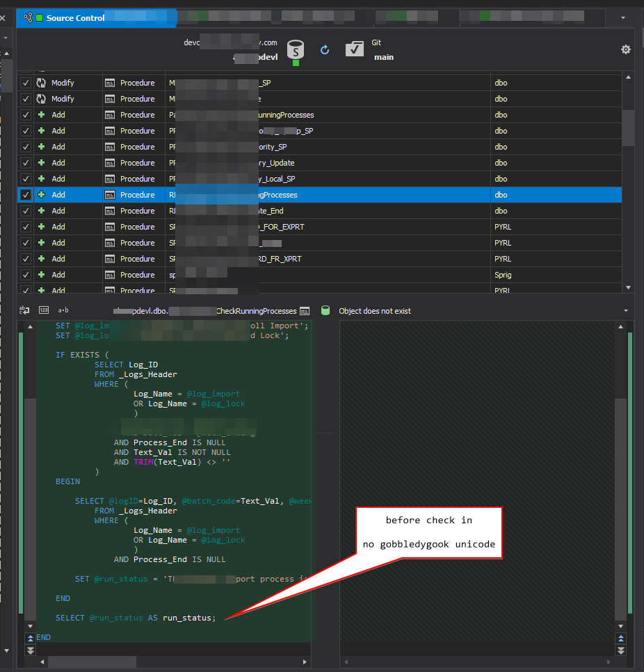The height and width of the screenshot is (672, 644).
Task: Click procedure icon next to CheckRunningProcesses title
Action: [305, 311]
